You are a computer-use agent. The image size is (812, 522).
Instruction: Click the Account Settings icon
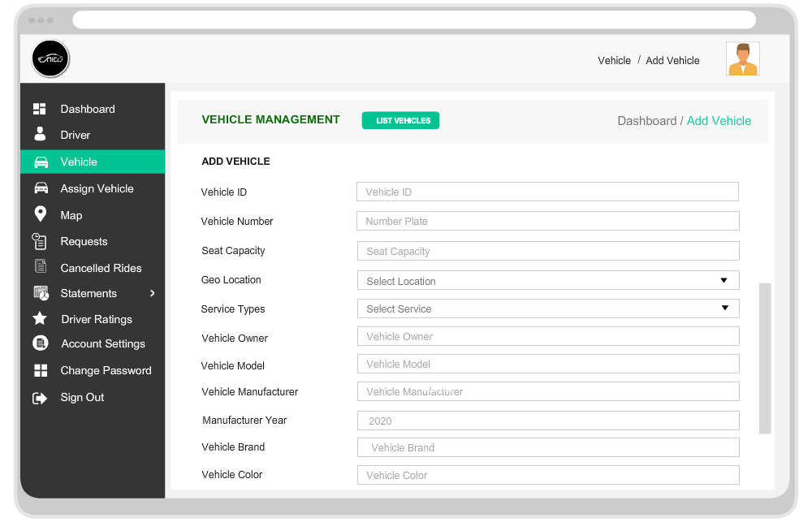[x=41, y=343]
